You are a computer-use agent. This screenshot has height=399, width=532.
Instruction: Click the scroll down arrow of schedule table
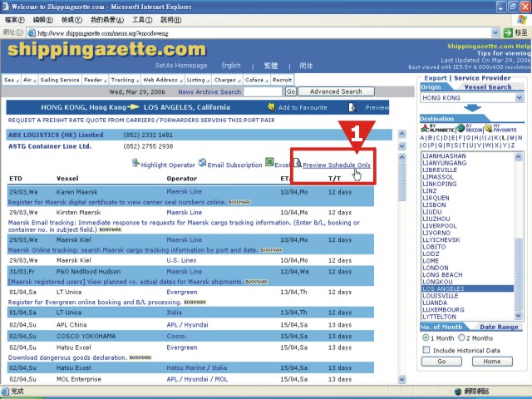coord(402,379)
